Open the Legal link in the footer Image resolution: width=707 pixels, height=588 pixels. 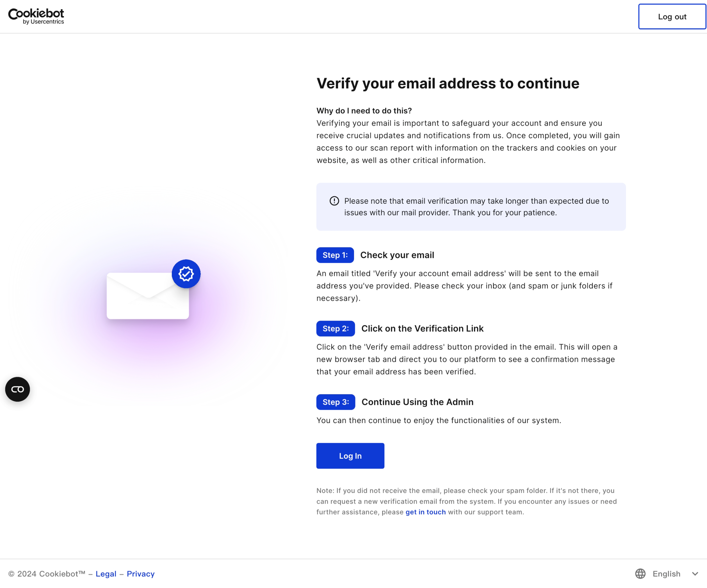106,573
